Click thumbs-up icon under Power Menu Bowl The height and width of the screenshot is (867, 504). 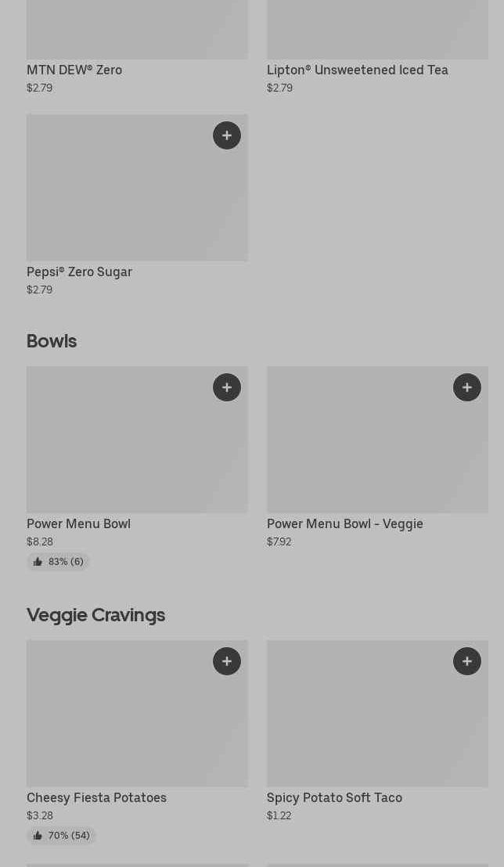(x=38, y=562)
